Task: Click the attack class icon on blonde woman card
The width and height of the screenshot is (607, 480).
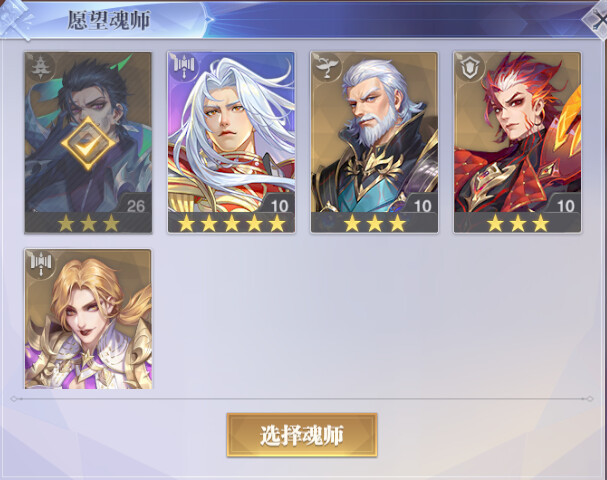Action: point(41,264)
